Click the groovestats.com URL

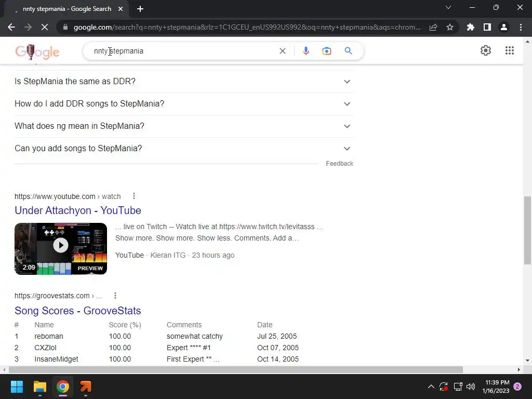[x=58, y=296]
